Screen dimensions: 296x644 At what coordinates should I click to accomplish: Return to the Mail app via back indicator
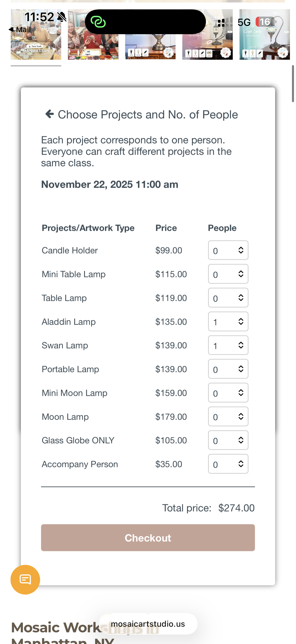pos(20,29)
